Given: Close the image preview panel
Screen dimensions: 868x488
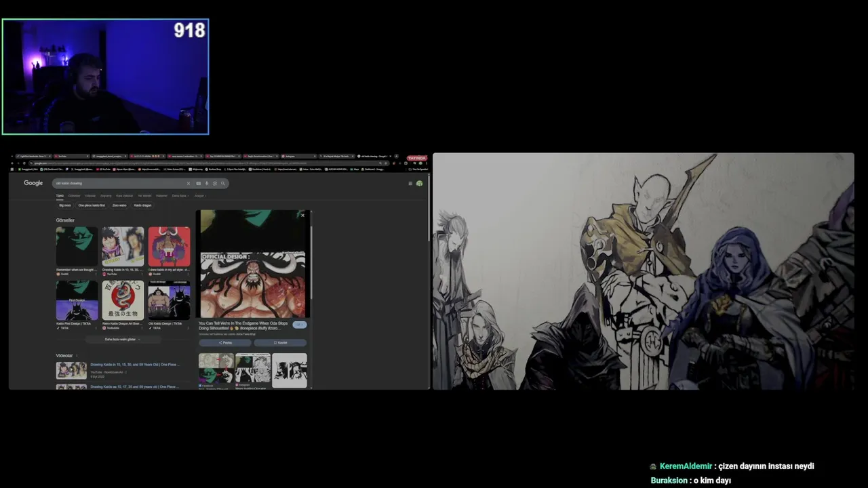Looking at the screenshot, I should pyautogui.click(x=302, y=216).
